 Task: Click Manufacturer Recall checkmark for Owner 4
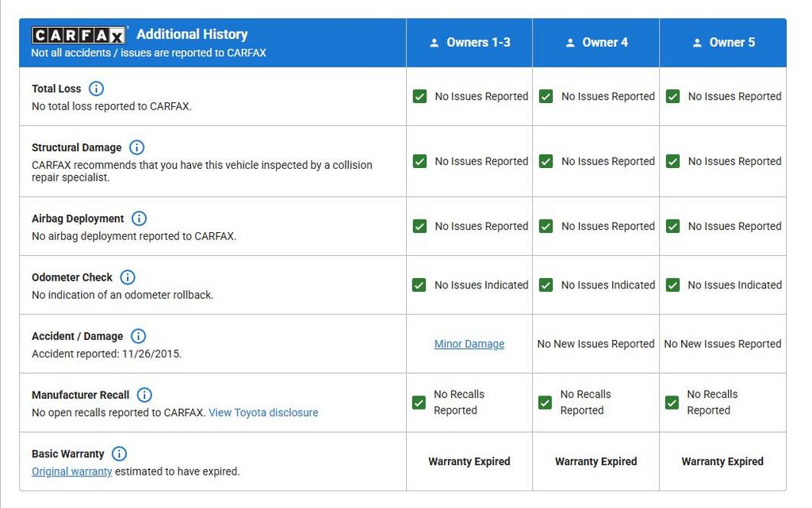[x=545, y=403]
